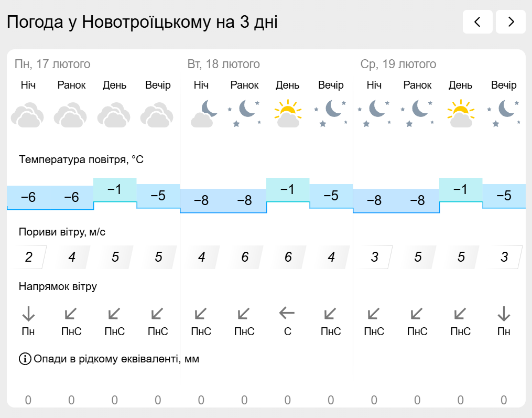
Task: Click Tuesday morning wind gust value 6
Action: tap(245, 257)
